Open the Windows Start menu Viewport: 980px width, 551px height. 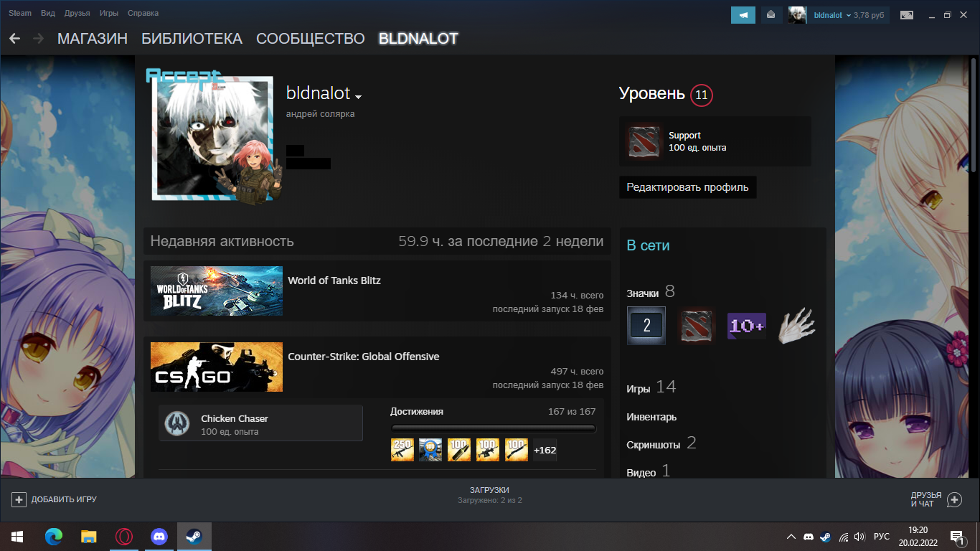point(17,536)
